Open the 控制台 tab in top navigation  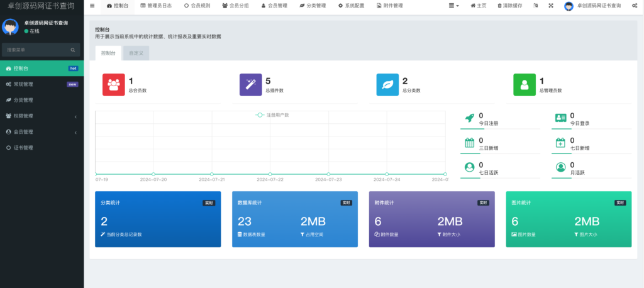pyautogui.click(x=117, y=6)
